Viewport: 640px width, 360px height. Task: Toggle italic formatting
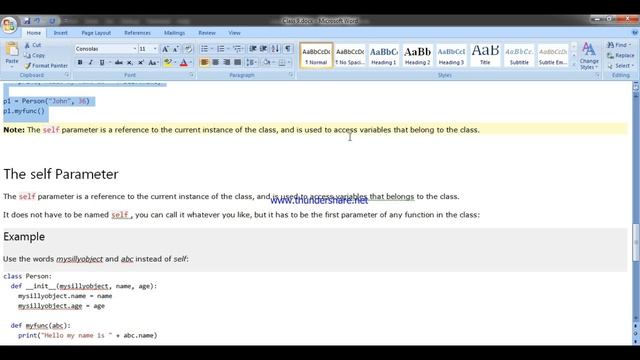click(x=91, y=62)
